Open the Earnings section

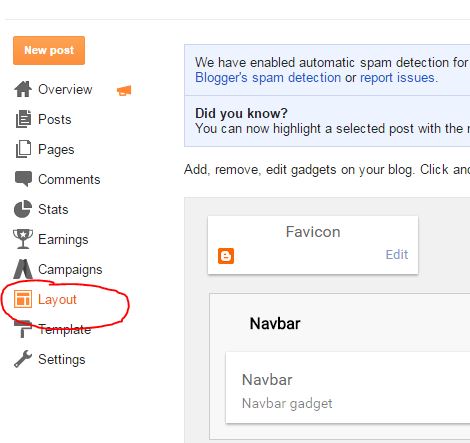pyautogui.click(x=63, y=240)
